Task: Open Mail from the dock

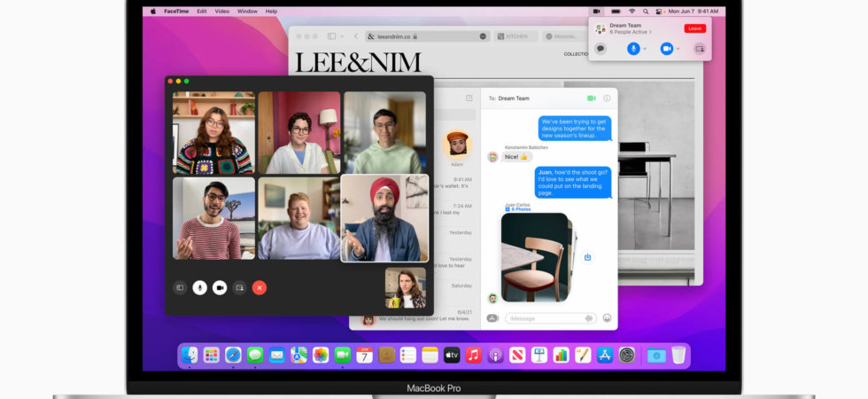Action: tap(276, 355)
